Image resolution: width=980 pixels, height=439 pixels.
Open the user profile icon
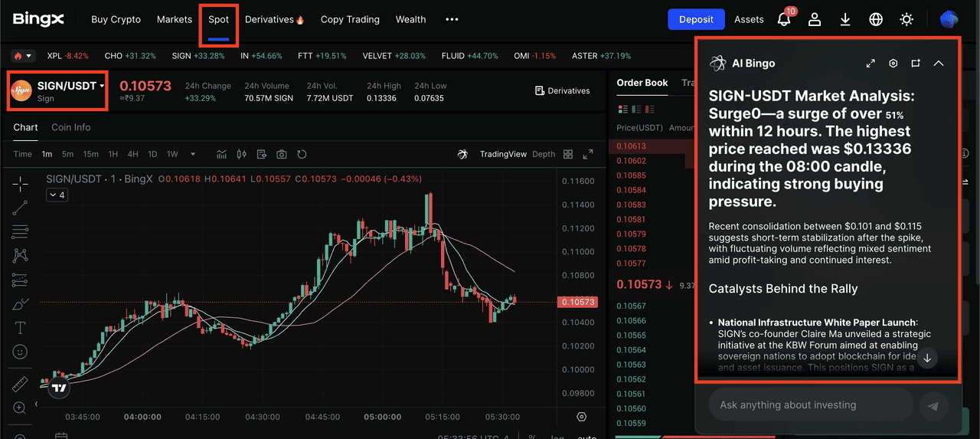tap(815, 19)
